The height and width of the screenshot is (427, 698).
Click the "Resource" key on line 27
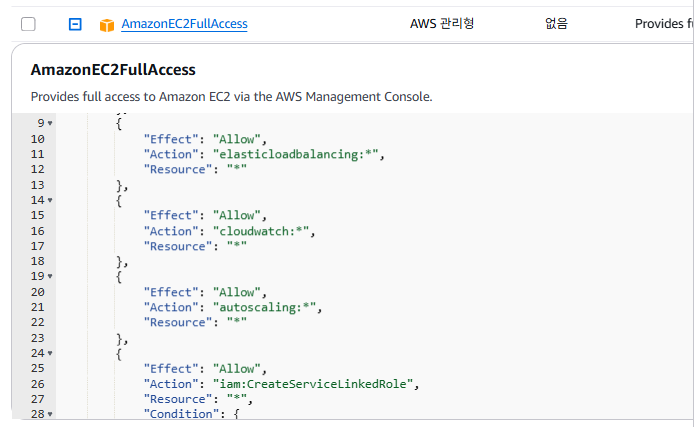[178, 399]
